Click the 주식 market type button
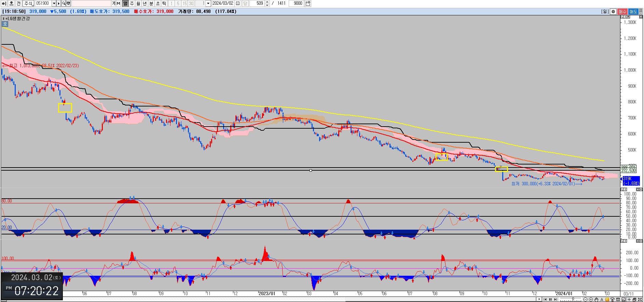The height and width of the screenshot is (302, 644). click(28, 3)
